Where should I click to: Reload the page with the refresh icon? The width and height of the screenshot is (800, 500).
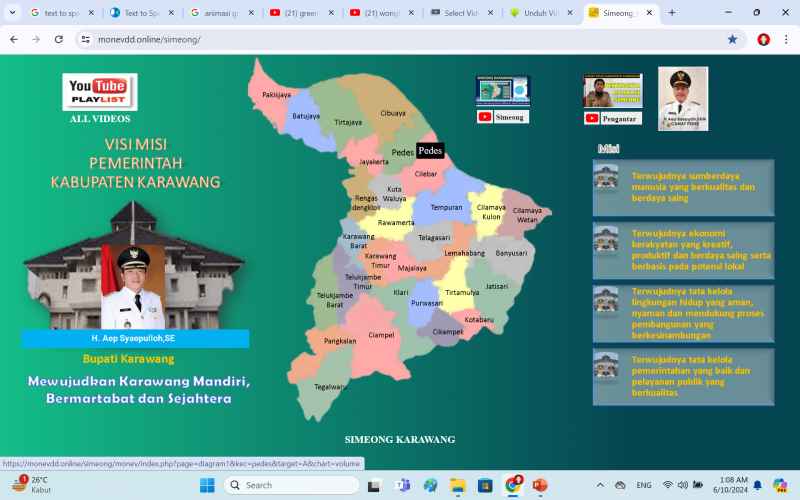59,39
